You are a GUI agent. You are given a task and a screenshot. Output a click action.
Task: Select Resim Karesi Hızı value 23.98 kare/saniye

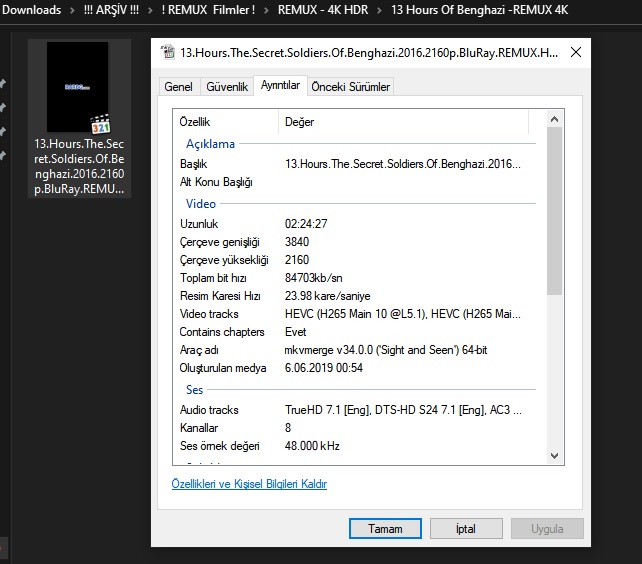pos(328,296)
